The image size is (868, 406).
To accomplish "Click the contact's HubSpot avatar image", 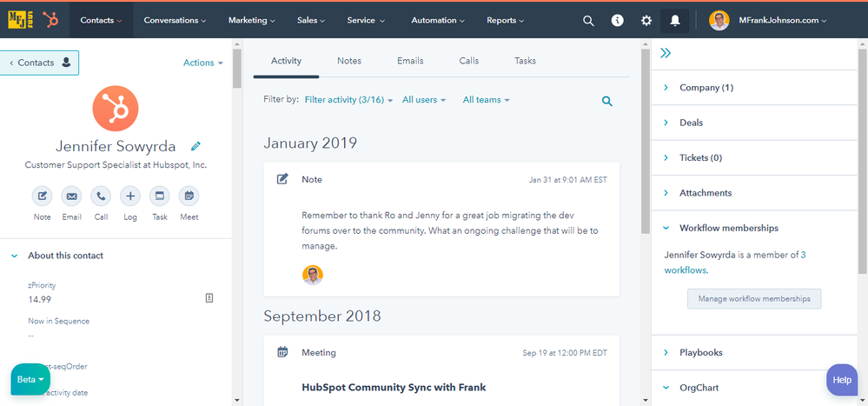I will 116,108.
